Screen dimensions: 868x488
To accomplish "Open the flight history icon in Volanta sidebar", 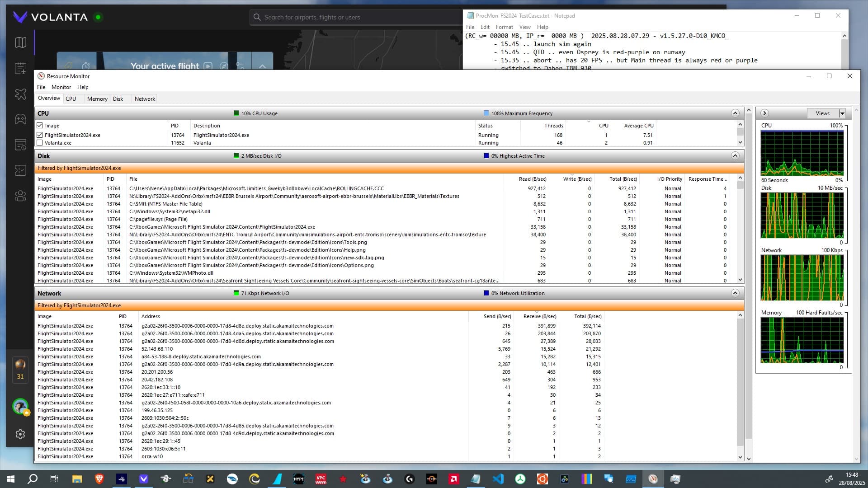I will pyautogui.click(x=20, y=145).
